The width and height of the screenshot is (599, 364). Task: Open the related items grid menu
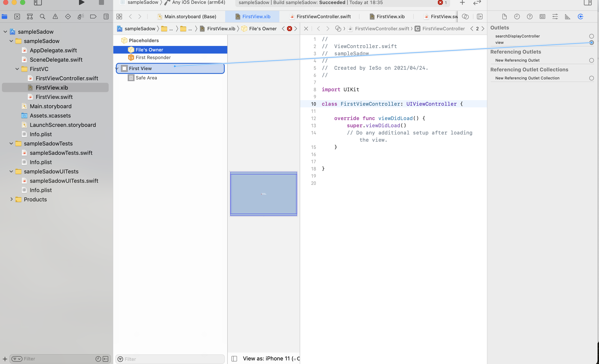tap(119, 17)
